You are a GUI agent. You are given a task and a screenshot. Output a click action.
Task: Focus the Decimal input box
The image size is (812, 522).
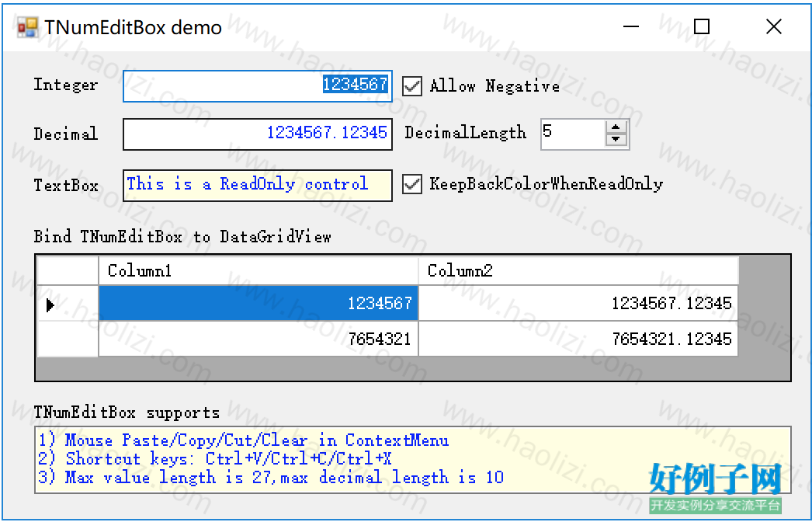coord(258,134)
